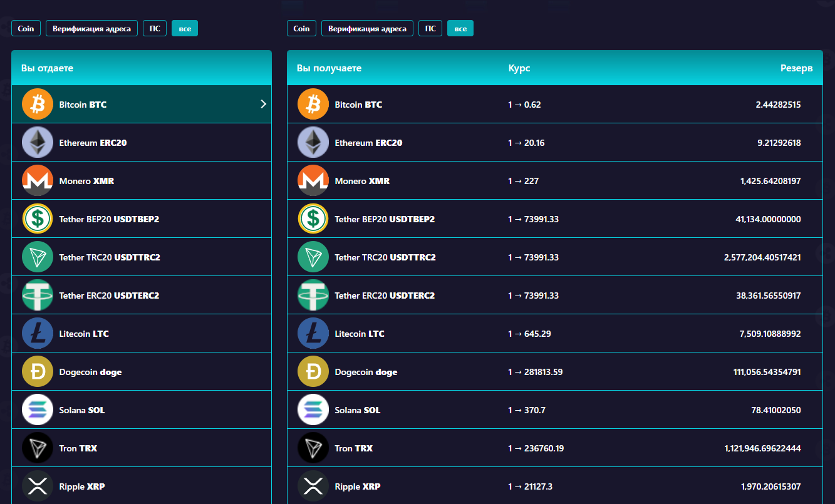Click the Tron TRX reserve amount
The height and width of the screenshot is (504, 835).
(x=762, y=448)
